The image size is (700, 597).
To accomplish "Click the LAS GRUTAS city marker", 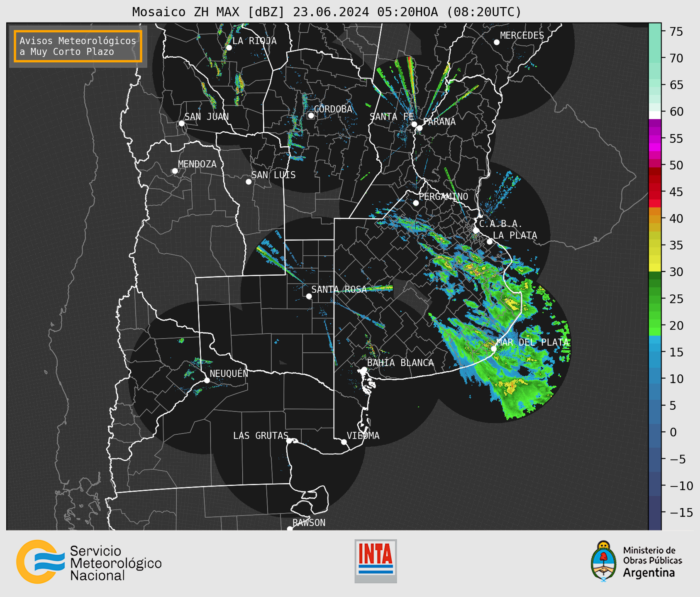I will pos(289,440).
